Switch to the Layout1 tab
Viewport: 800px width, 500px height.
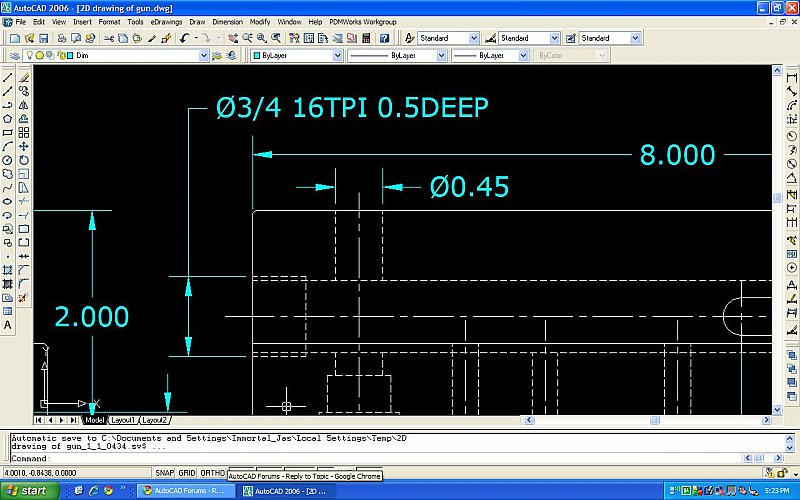(x=123, y=420)
